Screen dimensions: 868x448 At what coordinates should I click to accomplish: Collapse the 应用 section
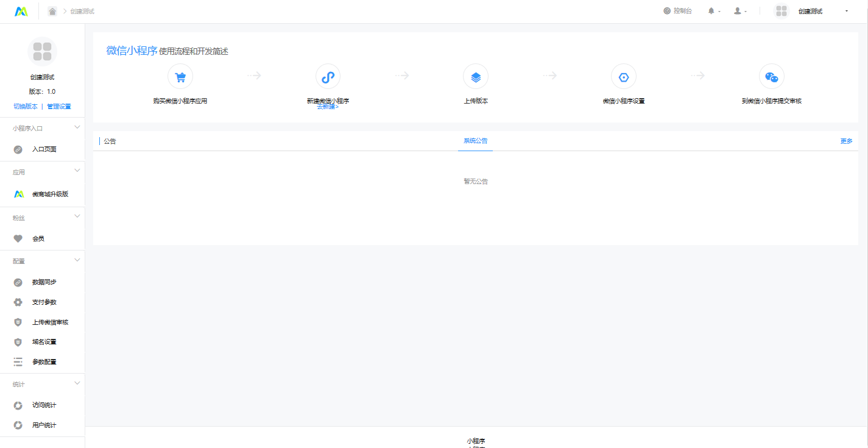tap(77, 171)
